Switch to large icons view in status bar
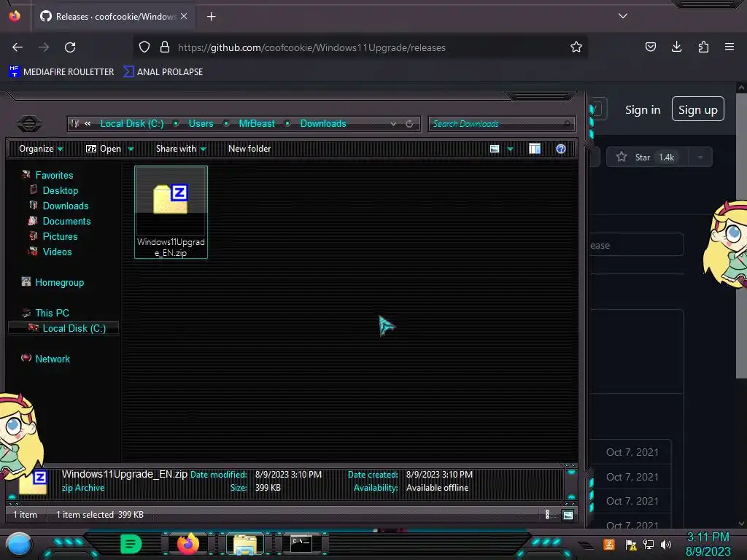 click(568, 515)
